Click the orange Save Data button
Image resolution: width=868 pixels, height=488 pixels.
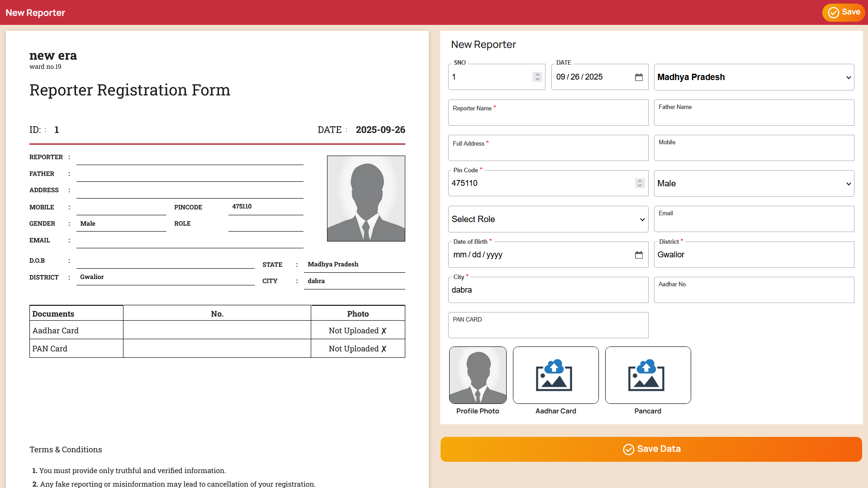pyautogui.click(x=651, y=449)
